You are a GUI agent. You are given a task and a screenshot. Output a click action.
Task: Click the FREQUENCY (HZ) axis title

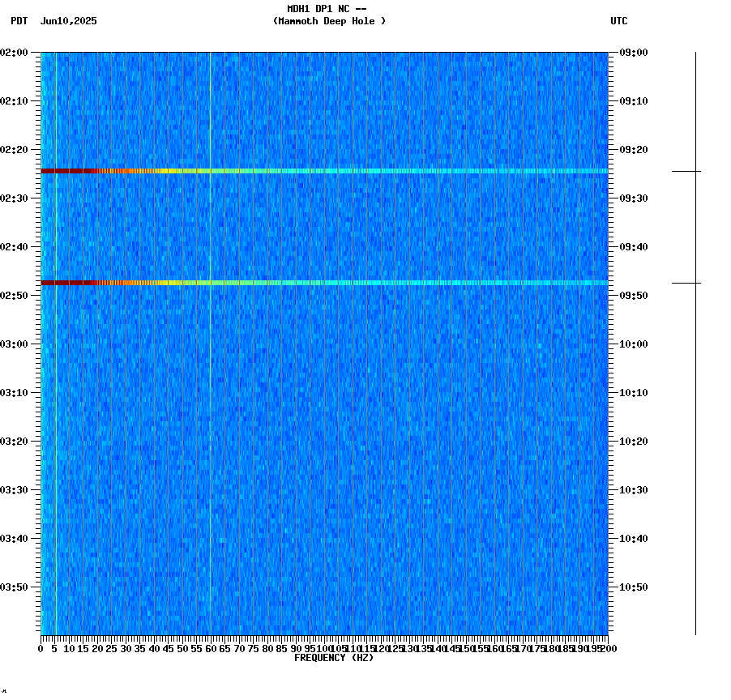(335, 658)
